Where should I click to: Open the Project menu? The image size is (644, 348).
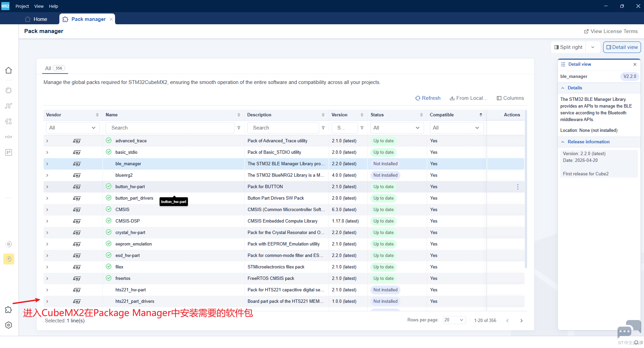[22, 6]
